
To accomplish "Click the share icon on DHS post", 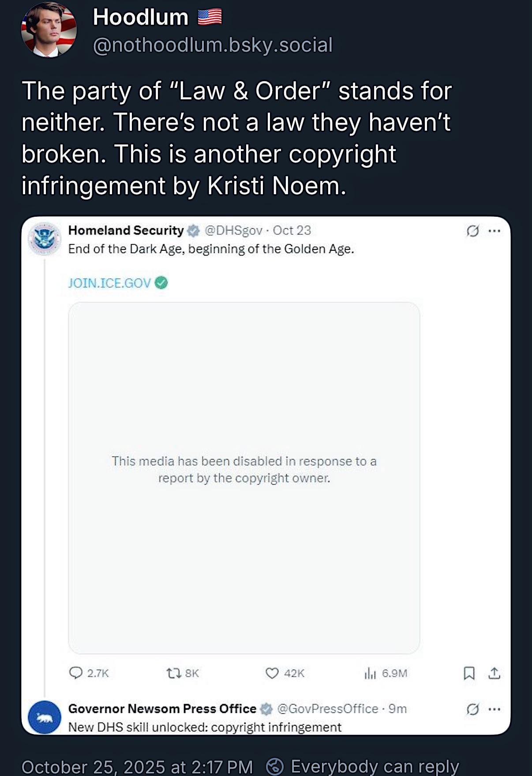I will [495, 673].
